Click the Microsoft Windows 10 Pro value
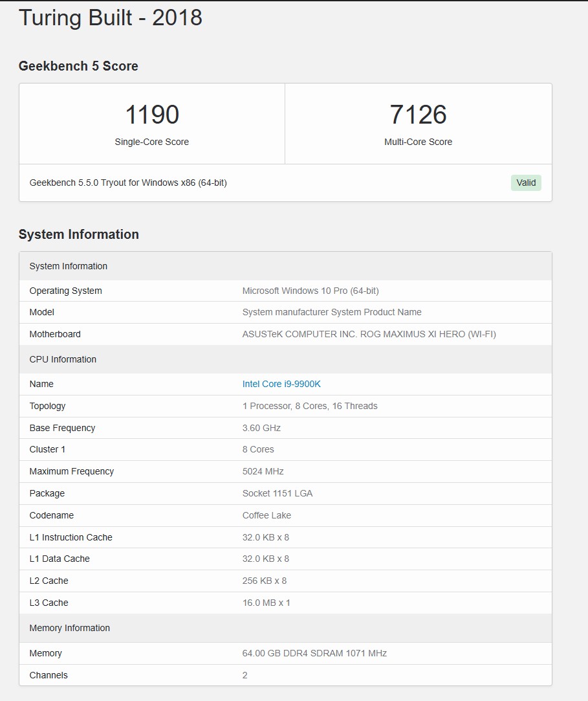The image size is (588, 701). click(x=310, y=291)
